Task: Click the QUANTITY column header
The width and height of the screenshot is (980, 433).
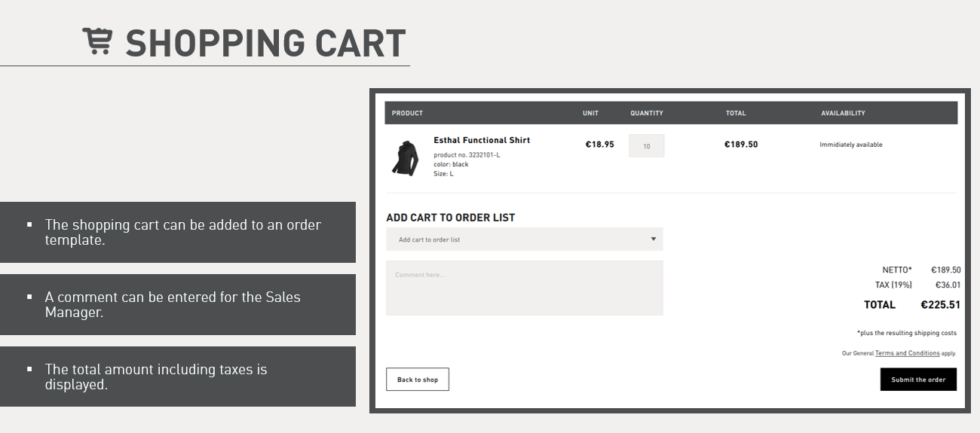Action: point(647,113)
